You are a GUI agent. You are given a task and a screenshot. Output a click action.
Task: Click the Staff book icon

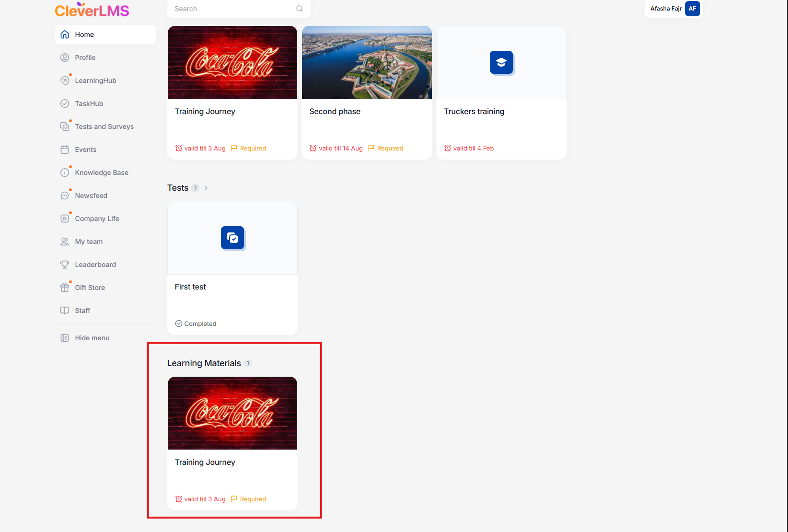click(x=65, y=311)
